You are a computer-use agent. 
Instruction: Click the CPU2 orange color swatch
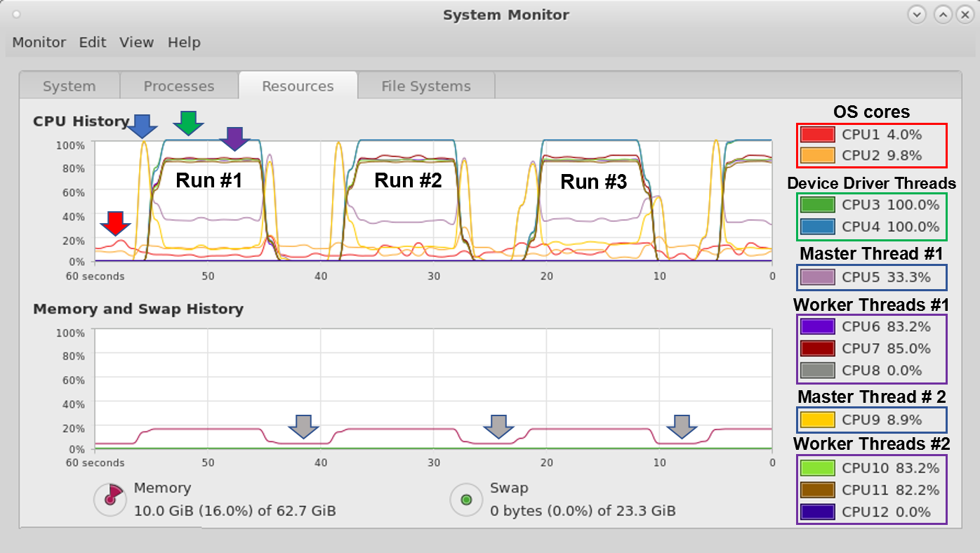(x=818, y=156)
